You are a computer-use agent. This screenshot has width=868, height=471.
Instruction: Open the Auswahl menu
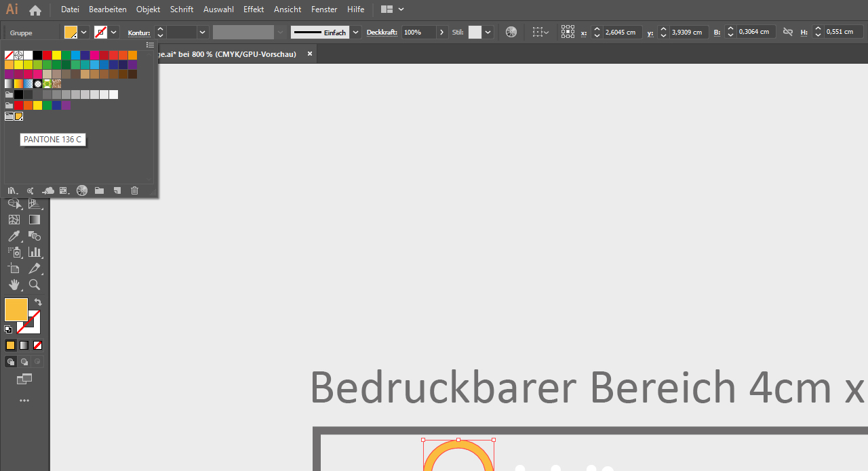coord(218,9)
